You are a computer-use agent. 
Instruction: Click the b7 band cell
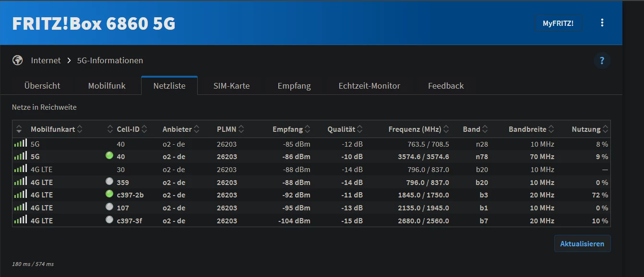tap(484, 220)
